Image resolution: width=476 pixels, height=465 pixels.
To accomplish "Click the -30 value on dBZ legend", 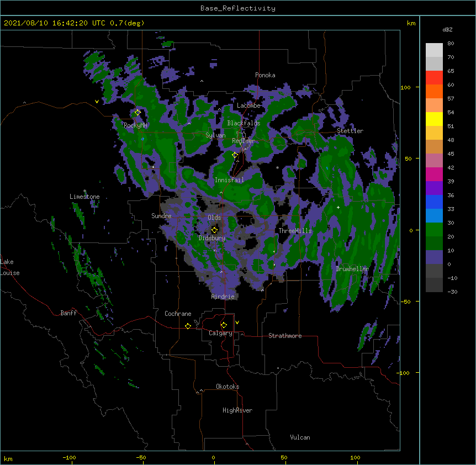I will tap(452, 292).
